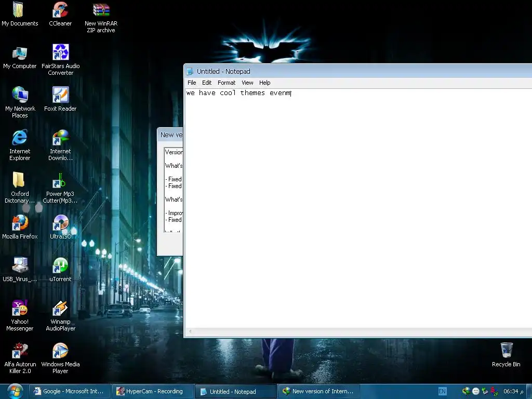
Task: Select the Foxit Reader shortcut
Action: (x=60, y=99)
